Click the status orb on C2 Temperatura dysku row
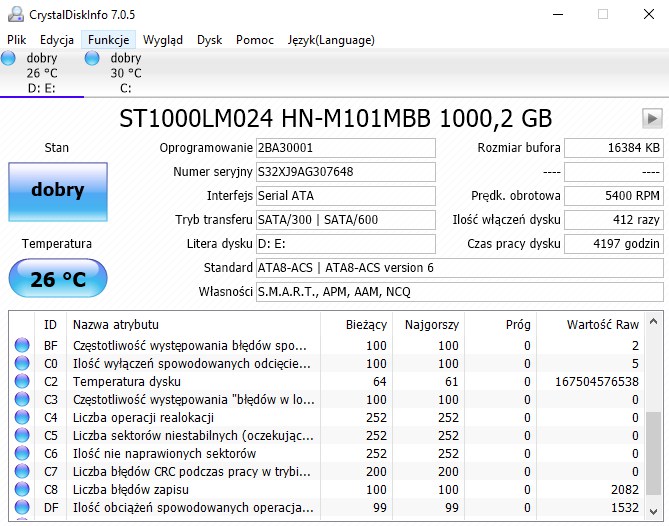Screen dimensions: 669x526 tap(22, 381)
